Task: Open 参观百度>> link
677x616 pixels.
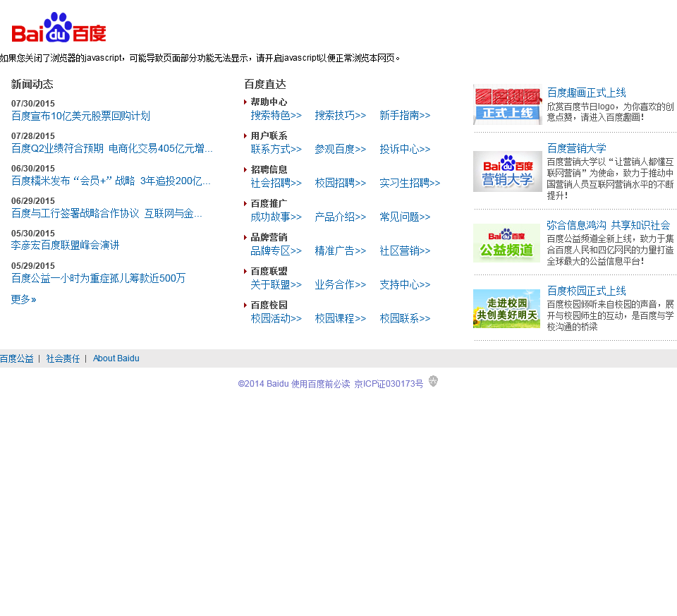Action: (x=341, y=149)
